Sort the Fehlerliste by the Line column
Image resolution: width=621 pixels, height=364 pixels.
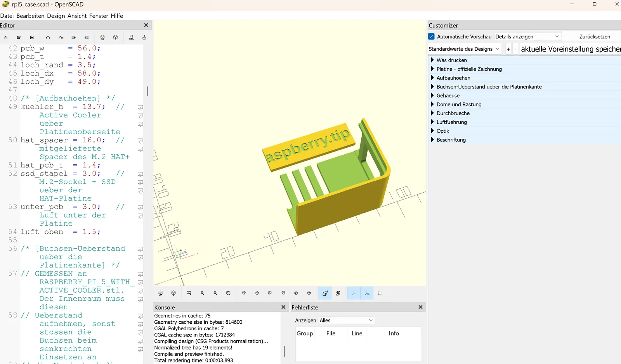tap(357, 333)
